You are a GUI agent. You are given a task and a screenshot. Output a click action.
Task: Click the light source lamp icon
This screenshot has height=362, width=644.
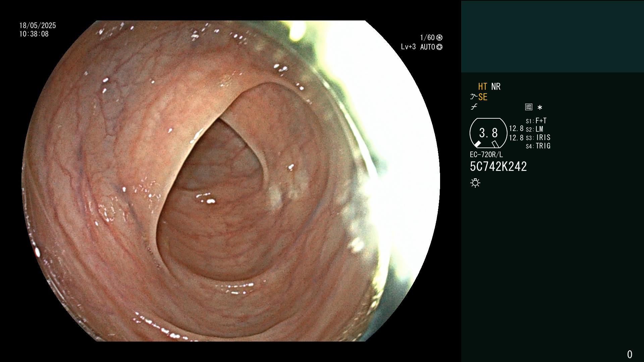(x=475, y=183)
